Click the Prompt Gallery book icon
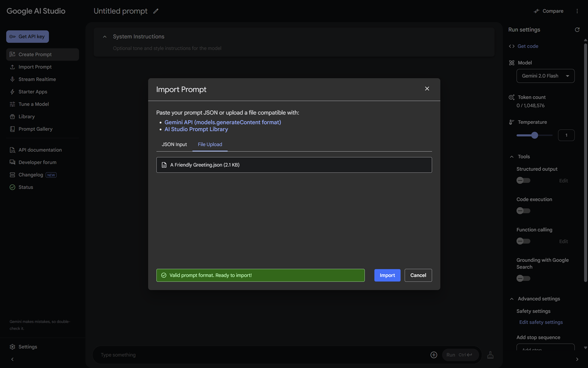The height and width of the screenshot is (368, 588). (12, 129)
